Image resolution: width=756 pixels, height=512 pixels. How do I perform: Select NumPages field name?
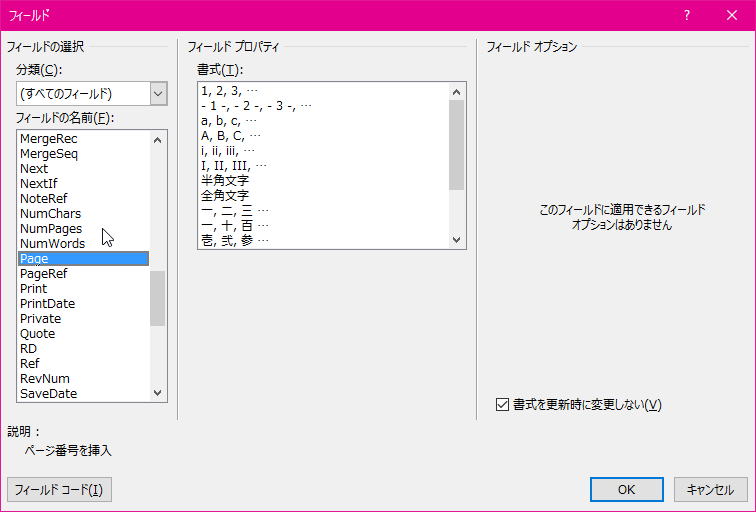(83, 229)
